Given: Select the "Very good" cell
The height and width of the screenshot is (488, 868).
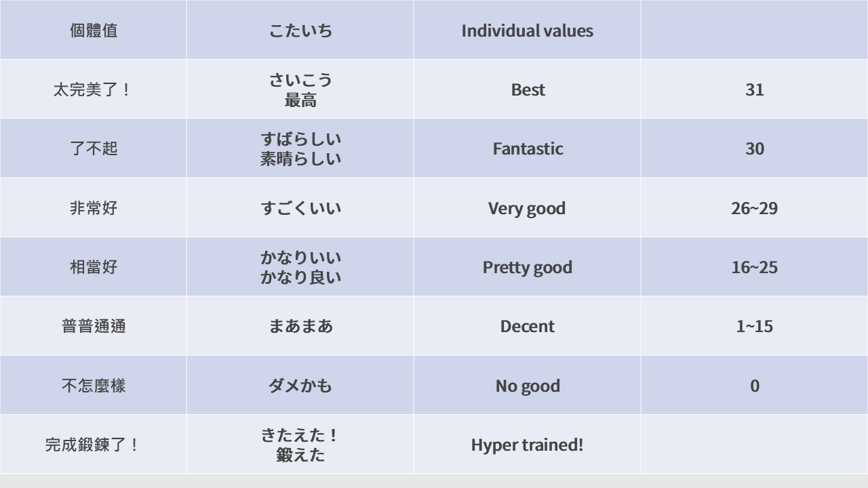Looking at the screenshot, I should (x=527, y=208).
